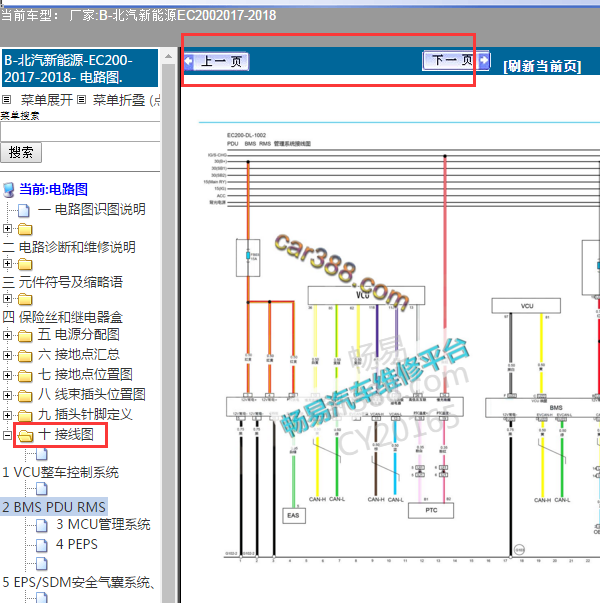Select 八 线束插头位置图 entry
Image resolution: width=600 pixels, height=603 pixels.
click(x=92, y=394)
